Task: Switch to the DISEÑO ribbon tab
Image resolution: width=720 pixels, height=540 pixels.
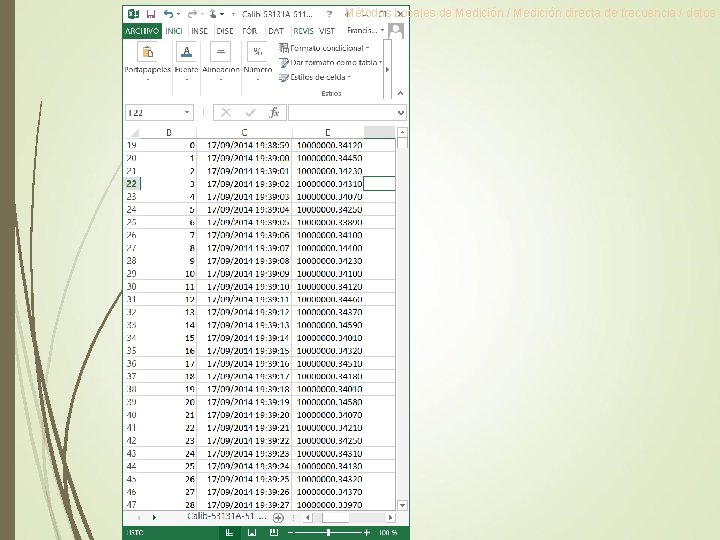Action: [x=225, y=31]
